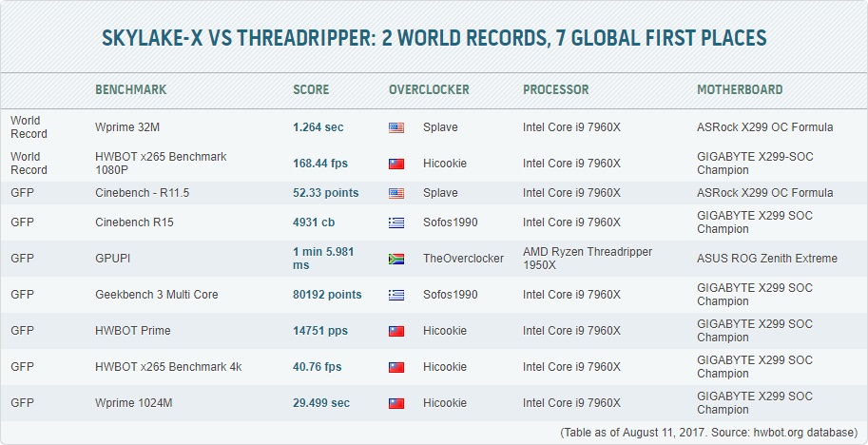Click the 14751 pps score
This screenshot has width=868, height=445.
(x=320, y=331)
